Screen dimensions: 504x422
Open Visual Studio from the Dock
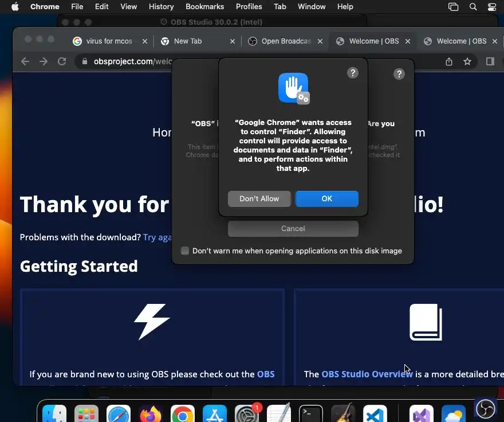click(422, 413)
